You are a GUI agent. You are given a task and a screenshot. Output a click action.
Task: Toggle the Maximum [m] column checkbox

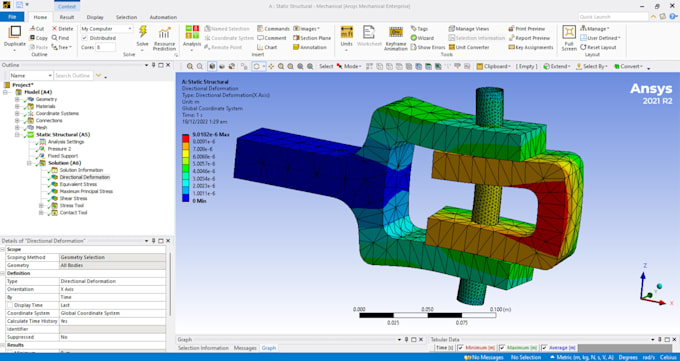click(x=502, y=348)
